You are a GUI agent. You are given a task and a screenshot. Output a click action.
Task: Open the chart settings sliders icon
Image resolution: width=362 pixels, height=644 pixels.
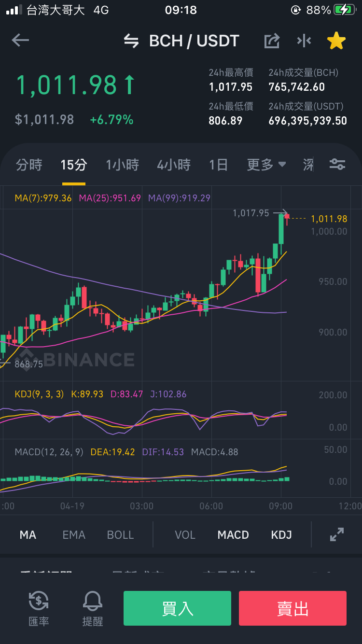[x=337, y=165]
